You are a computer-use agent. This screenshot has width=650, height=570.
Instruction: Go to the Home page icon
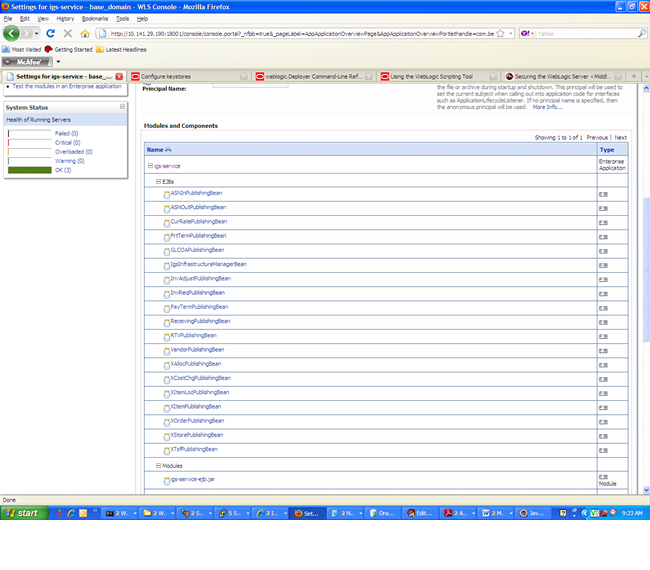tap(85, 33)
